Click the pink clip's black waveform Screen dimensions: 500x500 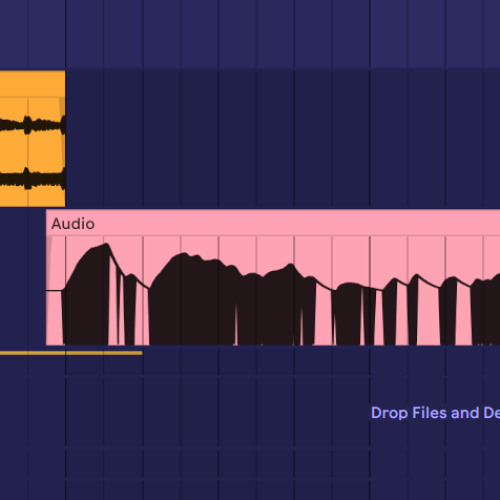[x=273, y=294]
